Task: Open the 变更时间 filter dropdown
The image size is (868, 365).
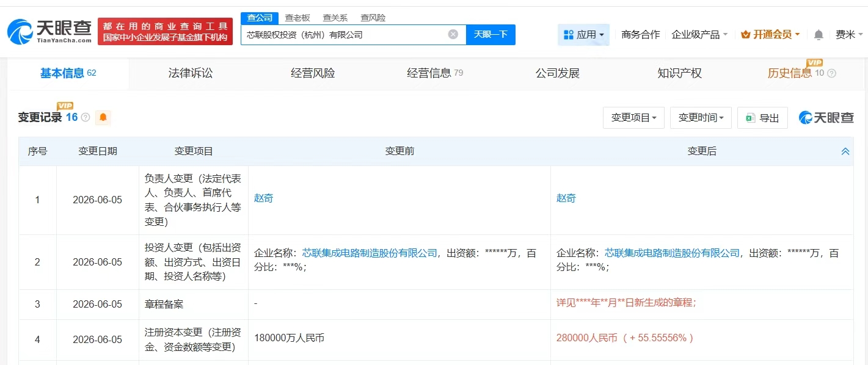Action: coord(701,118)
